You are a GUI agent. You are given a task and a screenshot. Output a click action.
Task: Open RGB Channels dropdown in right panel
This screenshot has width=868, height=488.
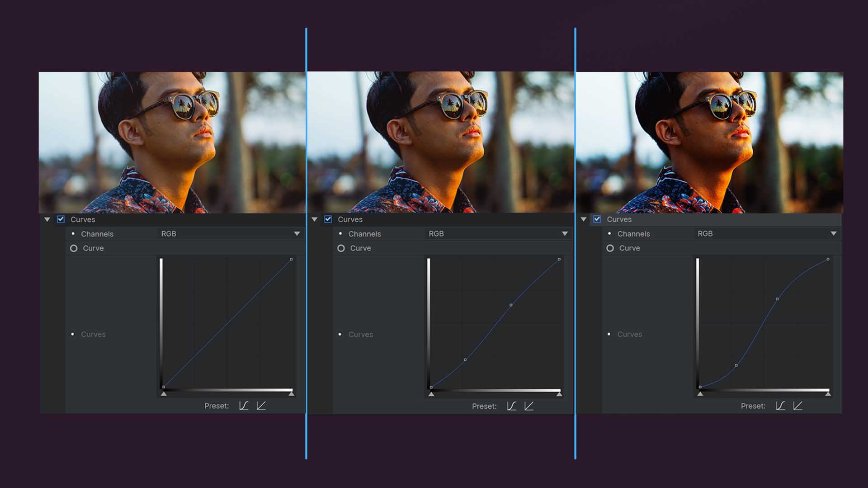767,234
